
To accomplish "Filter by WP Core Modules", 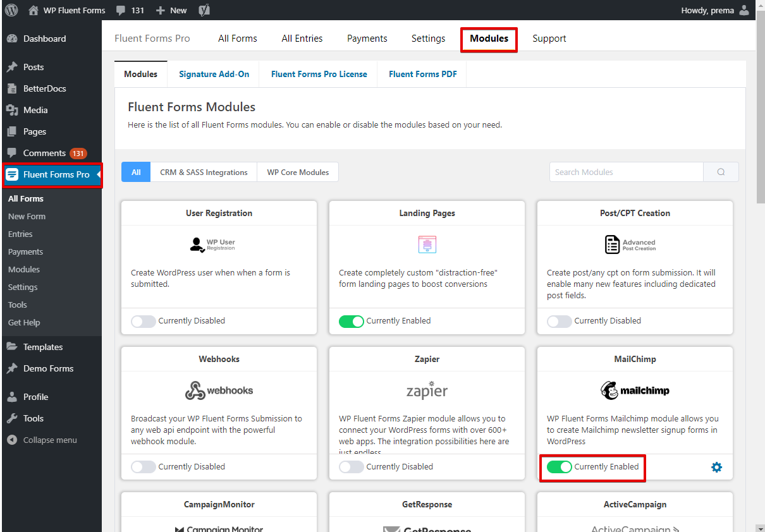I will (x=298, y=172).
